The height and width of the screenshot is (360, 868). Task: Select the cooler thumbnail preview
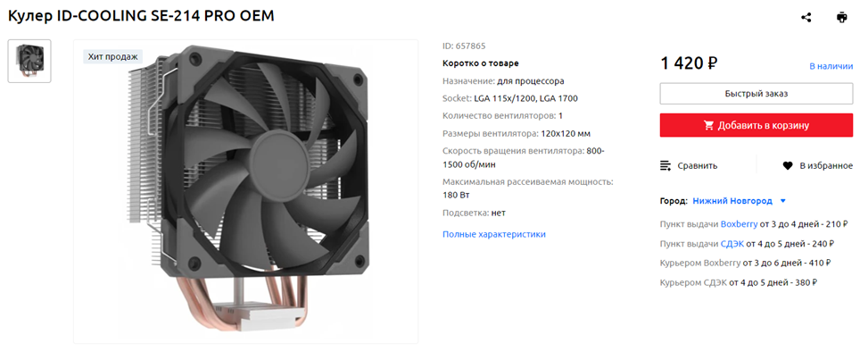tap(29, 61)
